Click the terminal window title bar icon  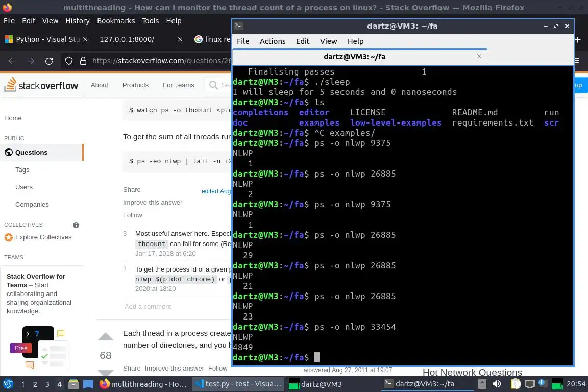(x=238, y=26)
